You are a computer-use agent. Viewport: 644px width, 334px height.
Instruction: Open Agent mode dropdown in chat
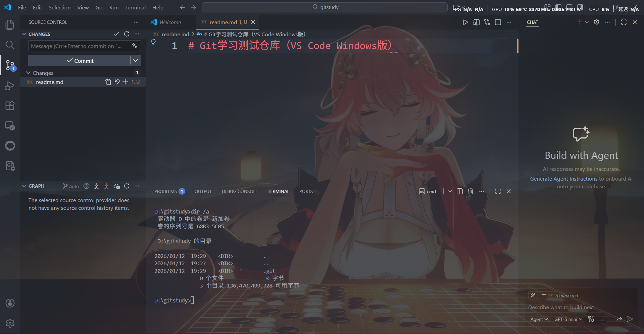[x=539, y=319]
